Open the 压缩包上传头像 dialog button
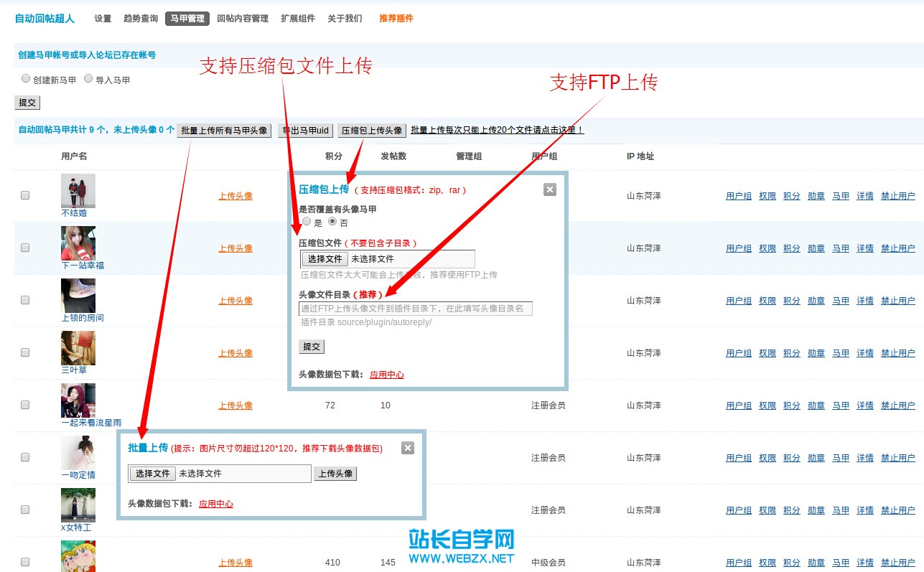924x572 pixels. tap(371, 130)
